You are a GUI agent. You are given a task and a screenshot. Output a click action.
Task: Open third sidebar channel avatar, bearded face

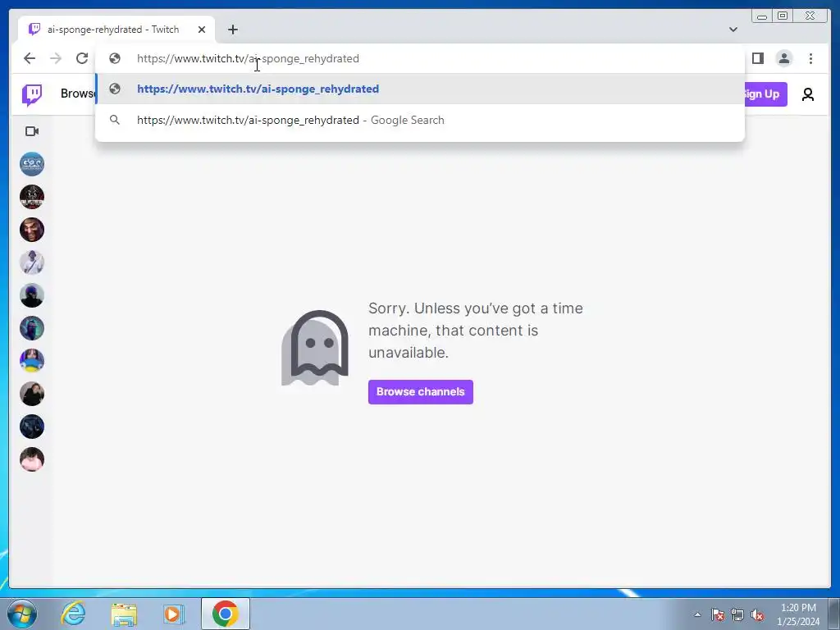click(32, 230)
